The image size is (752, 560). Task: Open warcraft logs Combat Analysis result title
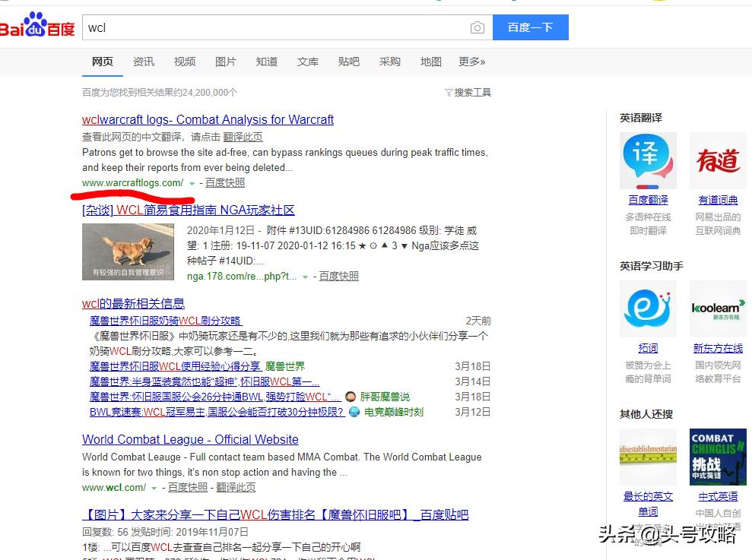click(x=208, y=119)
